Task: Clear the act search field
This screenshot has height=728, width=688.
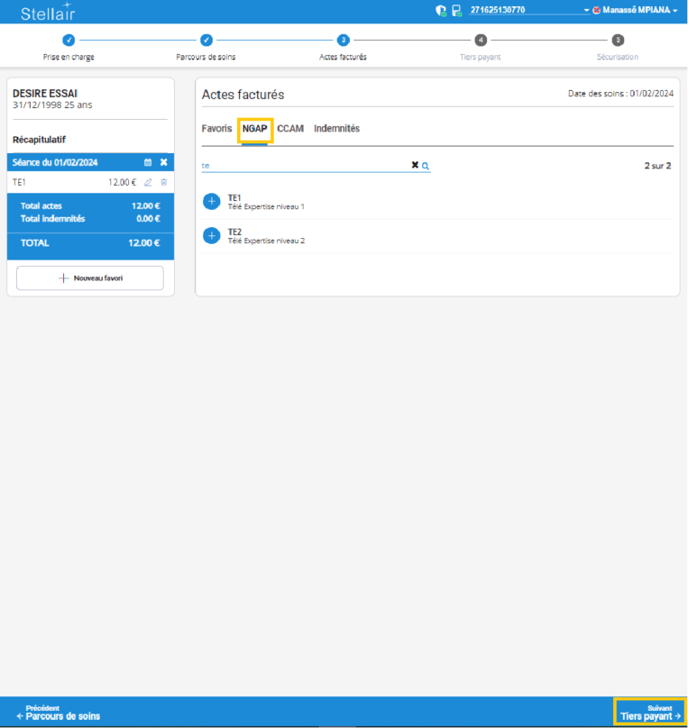Action: click(x=414, y=166)
